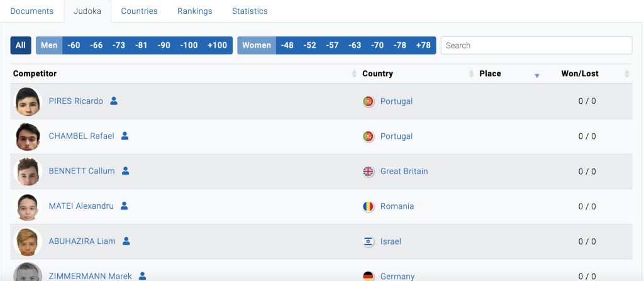Open PIRES Ricardo's competitor page

tap(75, 101)
